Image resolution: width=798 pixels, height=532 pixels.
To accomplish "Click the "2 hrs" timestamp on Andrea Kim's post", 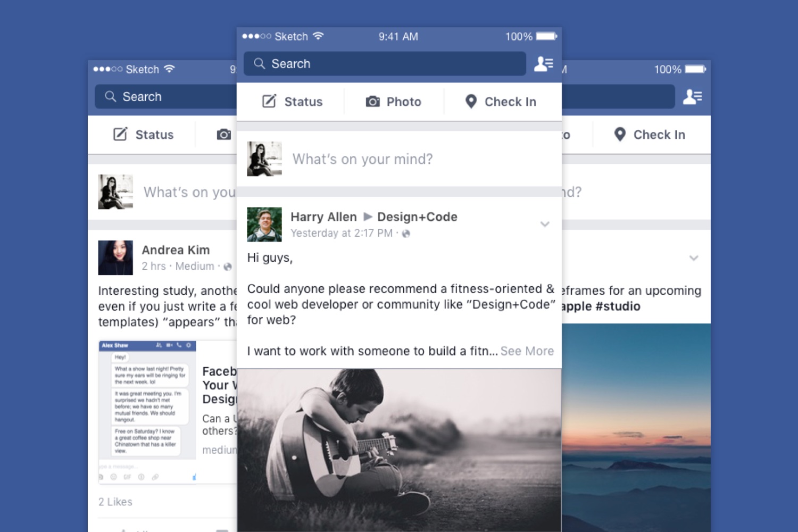I will pos(154,266).
